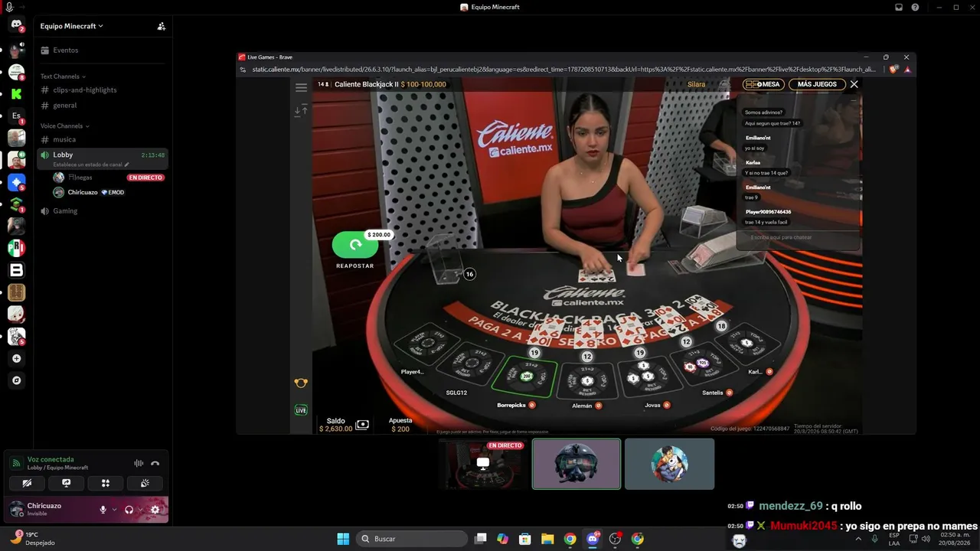The width and height of the screenshot is (980, 551).
Task: Open Discord server discovery compass icon
Action: coord(16,380)
